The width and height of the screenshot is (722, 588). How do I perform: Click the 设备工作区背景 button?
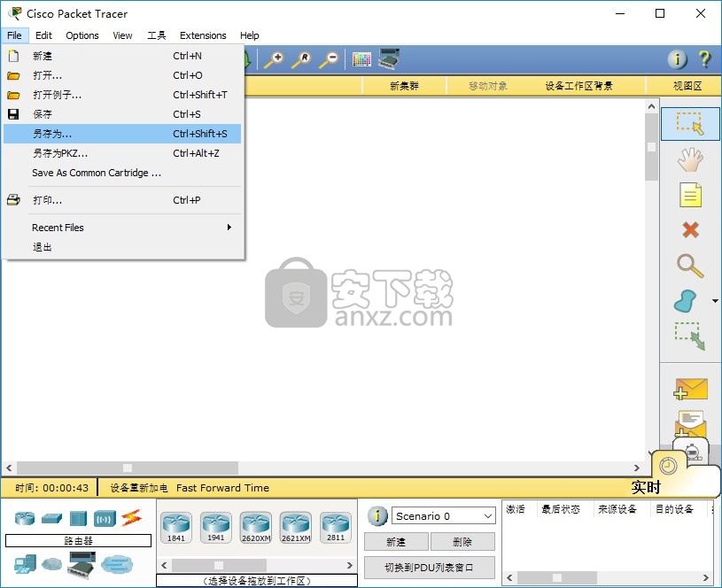point(578,86)
